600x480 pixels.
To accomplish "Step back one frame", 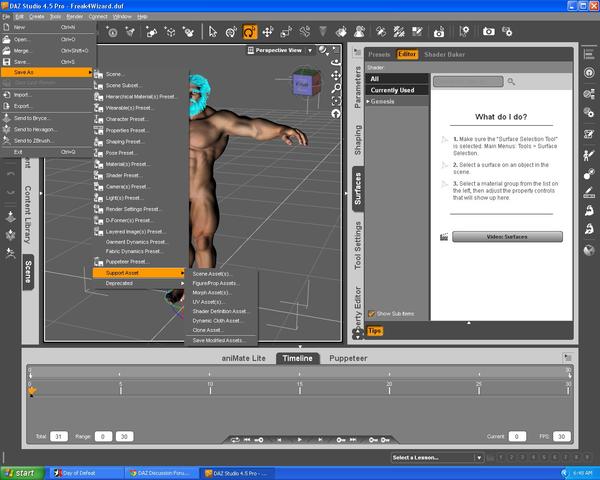I will 279,440.
